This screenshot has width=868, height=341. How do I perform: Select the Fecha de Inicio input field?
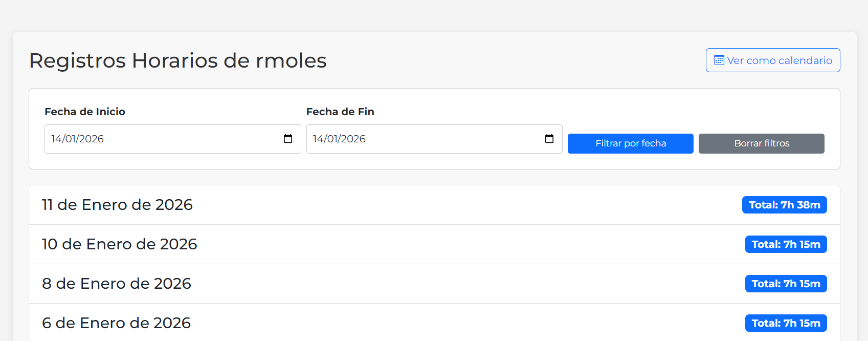(153, 139)
